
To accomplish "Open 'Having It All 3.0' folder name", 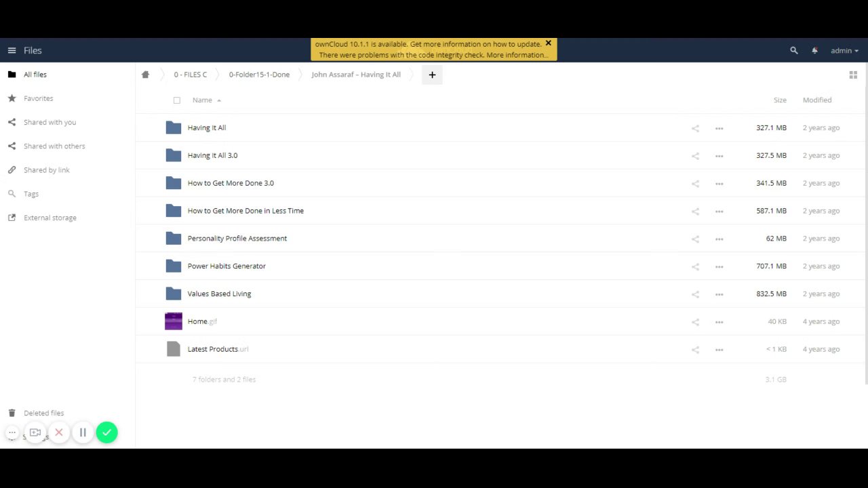I will tap(212, 155).
